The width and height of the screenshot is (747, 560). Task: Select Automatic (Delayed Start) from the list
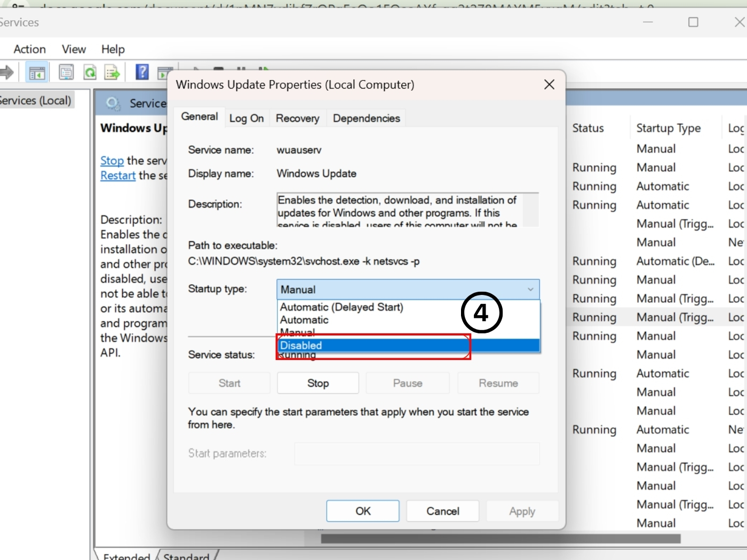[x=341, y=307]
